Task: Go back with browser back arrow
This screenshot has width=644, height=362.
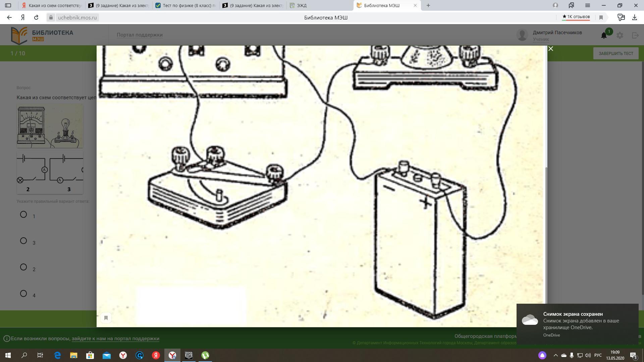Action: coord(9,17)
